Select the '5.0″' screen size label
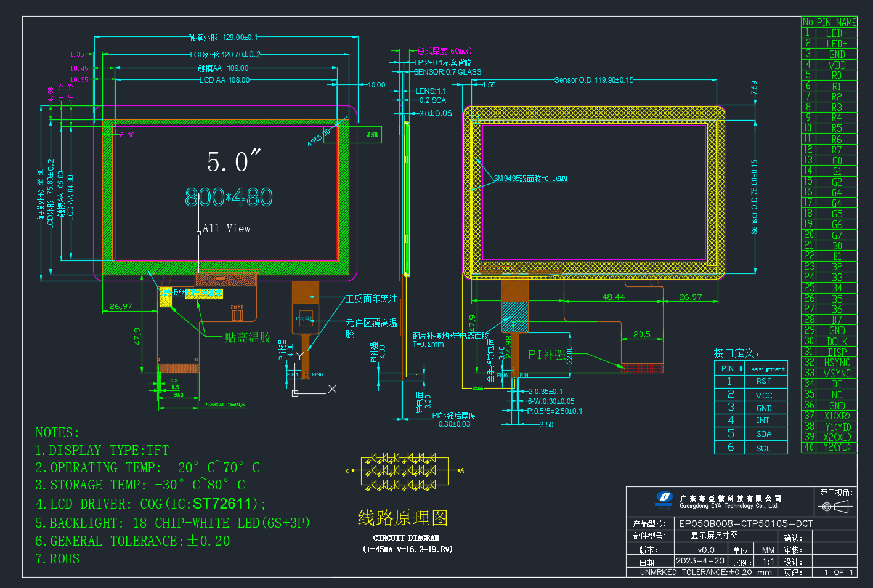873x588 pixels. tap(233, 161)
